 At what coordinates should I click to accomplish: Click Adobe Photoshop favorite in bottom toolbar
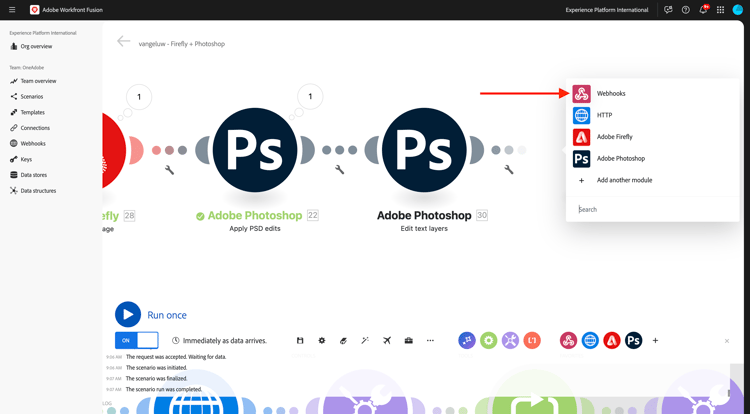coord(633,340)
